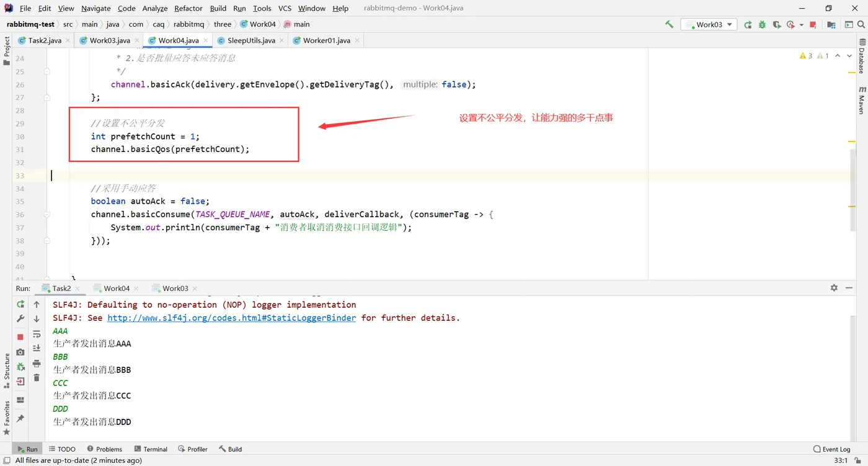Close the Worker01.java editor tab
Viewport: 868px width, 466px height.
tap(357, 40)
